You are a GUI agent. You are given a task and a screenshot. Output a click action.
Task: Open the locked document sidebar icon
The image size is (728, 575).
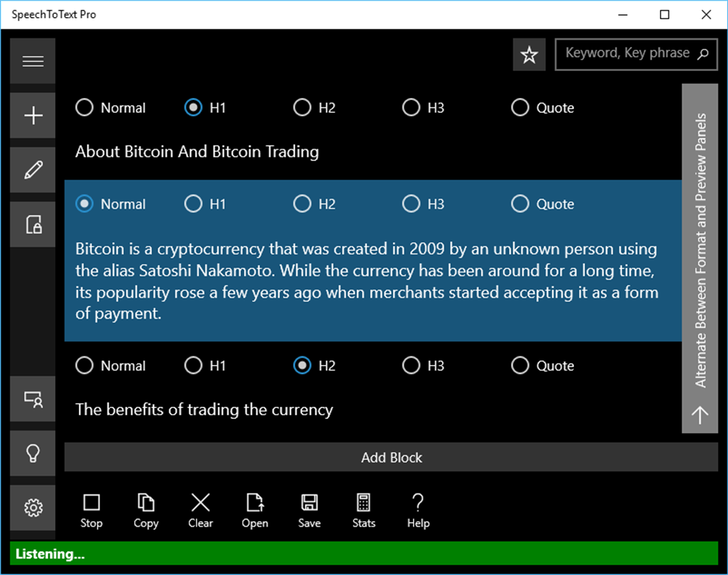coord(33,225)
